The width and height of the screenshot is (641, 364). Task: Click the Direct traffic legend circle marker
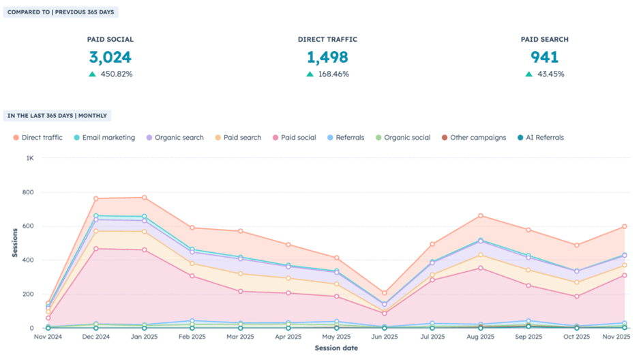(15, 138)
